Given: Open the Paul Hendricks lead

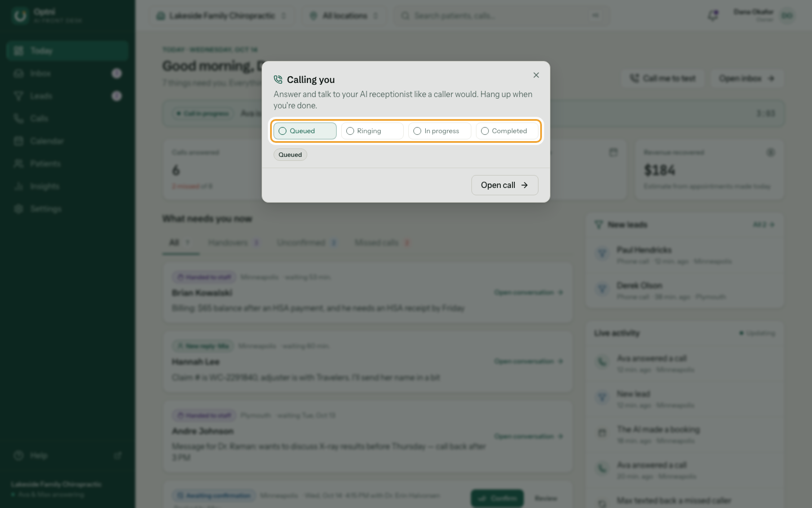Looking at the screenshot, I should point(685,255).
